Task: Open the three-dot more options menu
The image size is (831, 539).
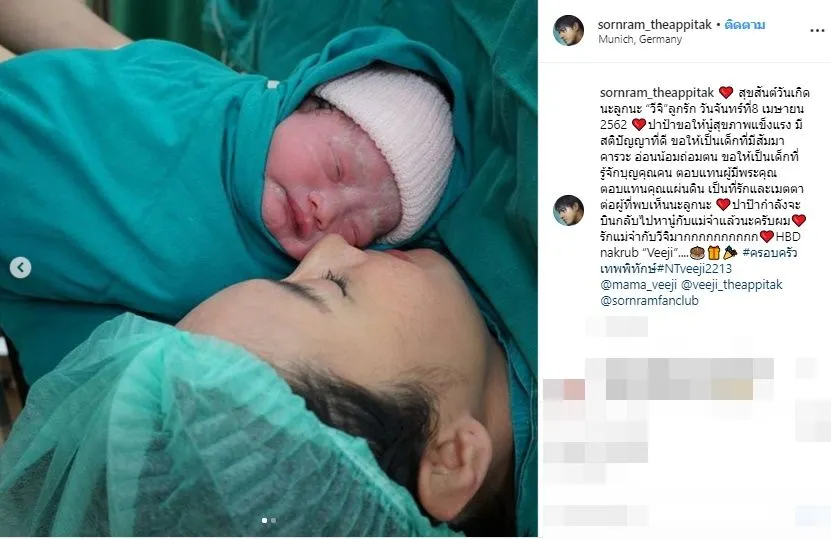Action: 817,31
